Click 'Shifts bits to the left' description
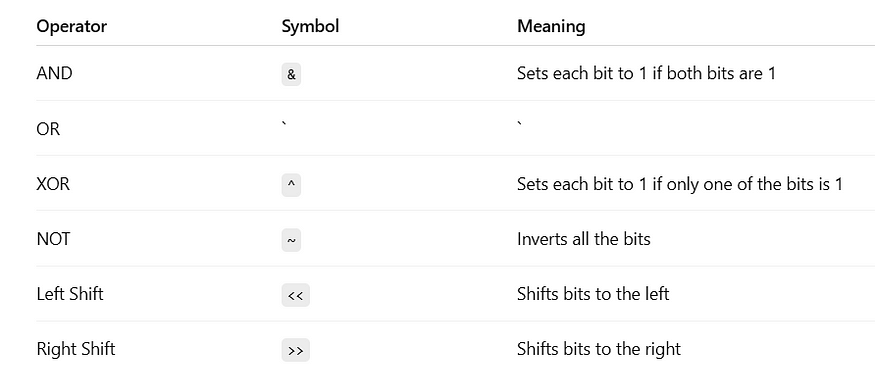Screen dimensions: 875x390 (x=593, y=294)
